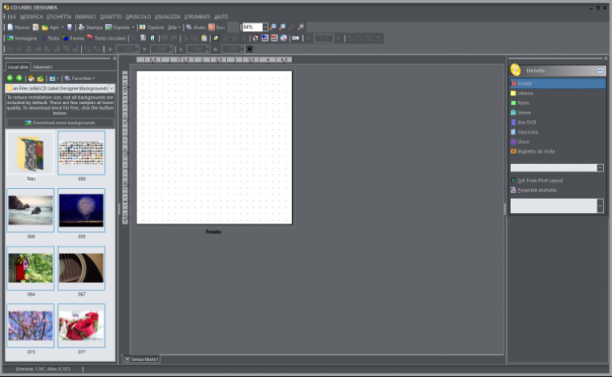Expand the Backgrounds folder path dropdown
The height and width of the screenshot is (377, 612).
[x=111, y=89]
